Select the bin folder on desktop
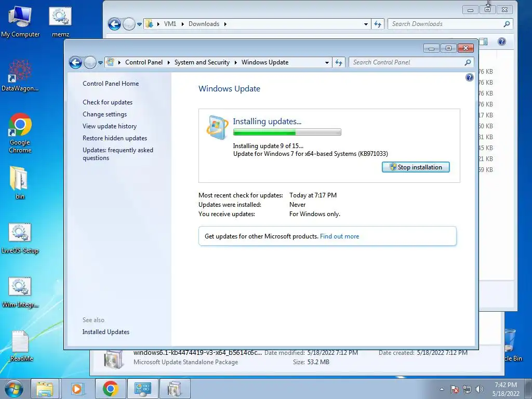This screenshot has width=532, height=399. point(20,182)
